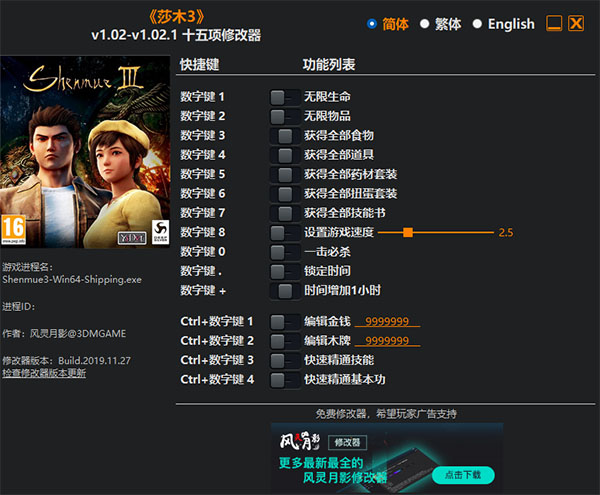Activate the 获得全部食物 switch

tap(284, 136)
